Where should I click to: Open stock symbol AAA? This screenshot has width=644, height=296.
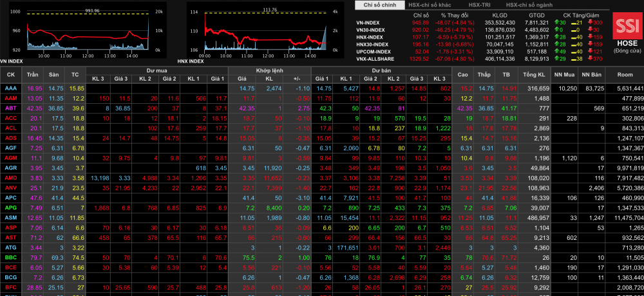[x=11, y=88]
